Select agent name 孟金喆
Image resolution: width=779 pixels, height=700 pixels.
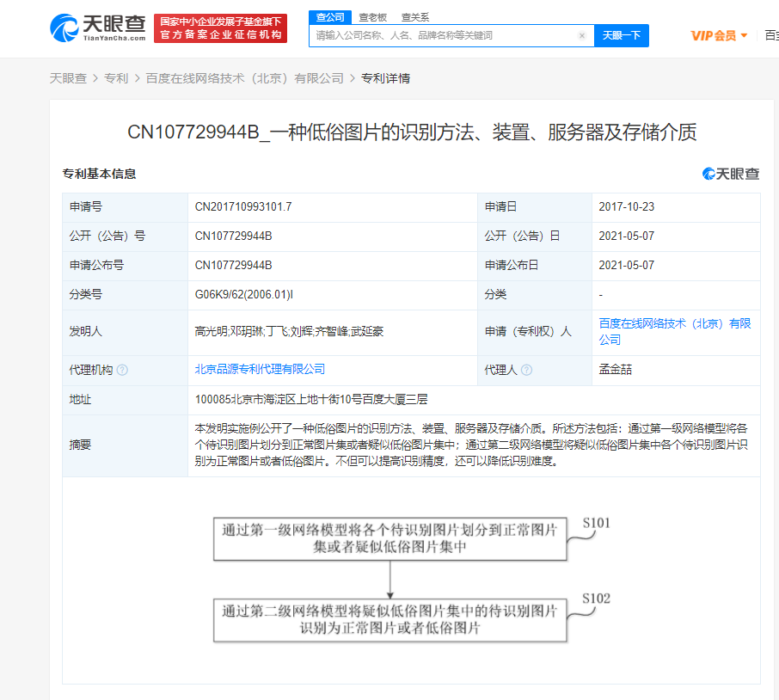coord(615,370)
